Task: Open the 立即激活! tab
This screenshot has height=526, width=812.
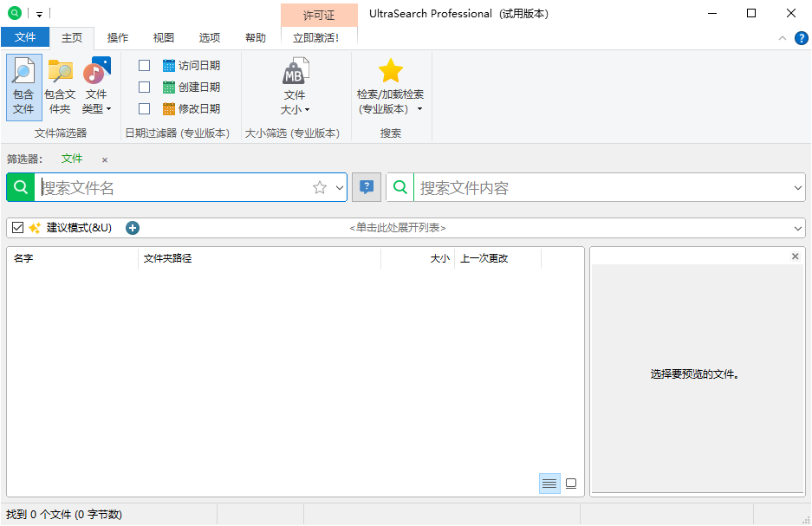Action: click(316, 38)
